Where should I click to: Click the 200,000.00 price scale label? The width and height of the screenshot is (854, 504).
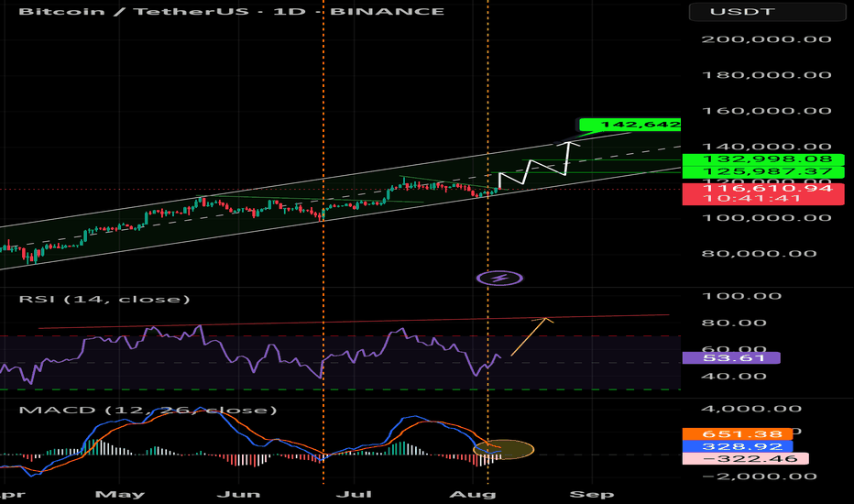[x=766, y=39]
